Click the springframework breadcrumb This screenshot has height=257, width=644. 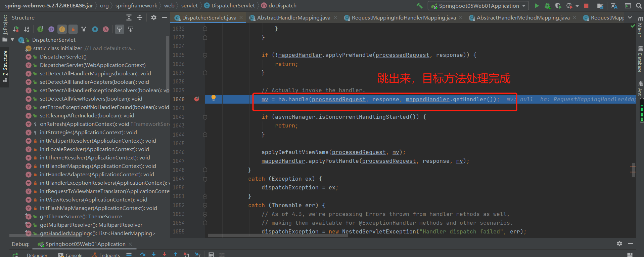pos(136,5)
